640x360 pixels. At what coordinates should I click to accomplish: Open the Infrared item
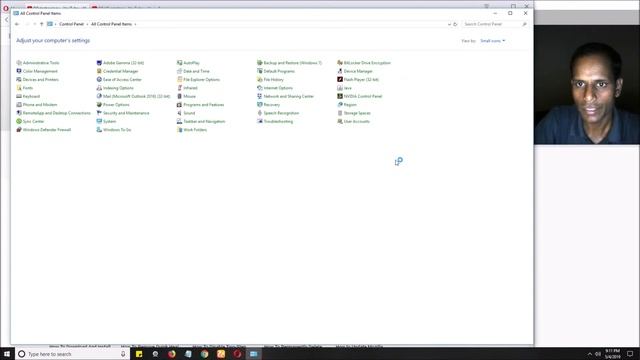point(187,88)
